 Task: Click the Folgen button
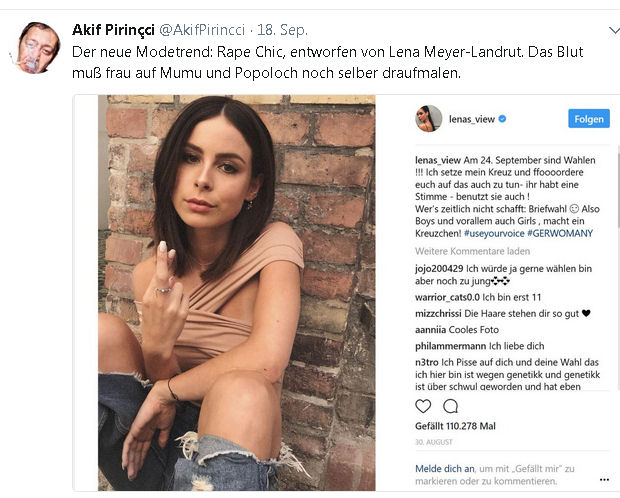589,119
